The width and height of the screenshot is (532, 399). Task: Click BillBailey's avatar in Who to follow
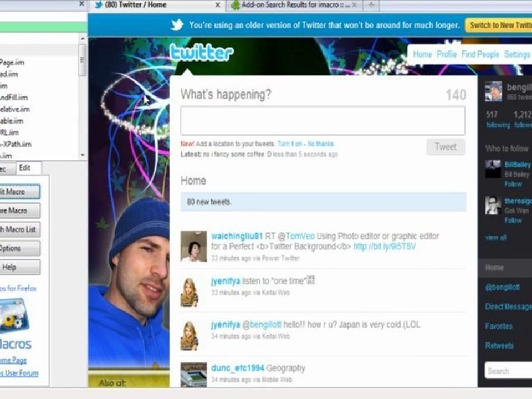[493, 168]
